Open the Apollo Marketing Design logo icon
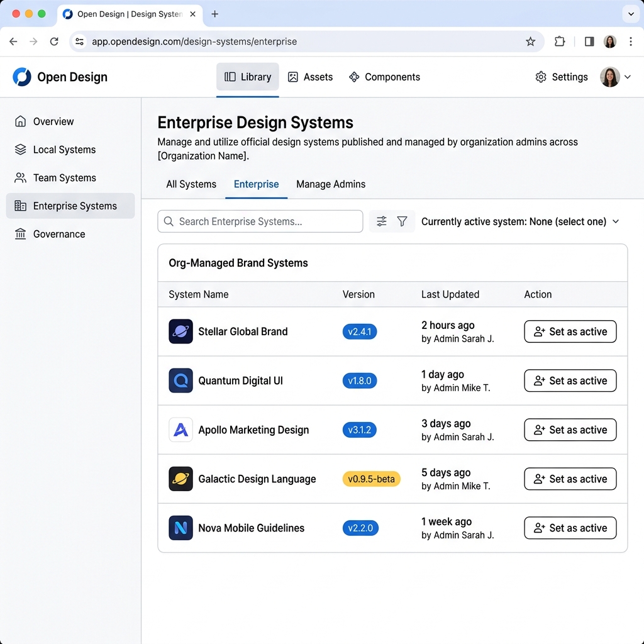Screen dimensions: 644x644 pyautogui.click(x=180, y=430)
